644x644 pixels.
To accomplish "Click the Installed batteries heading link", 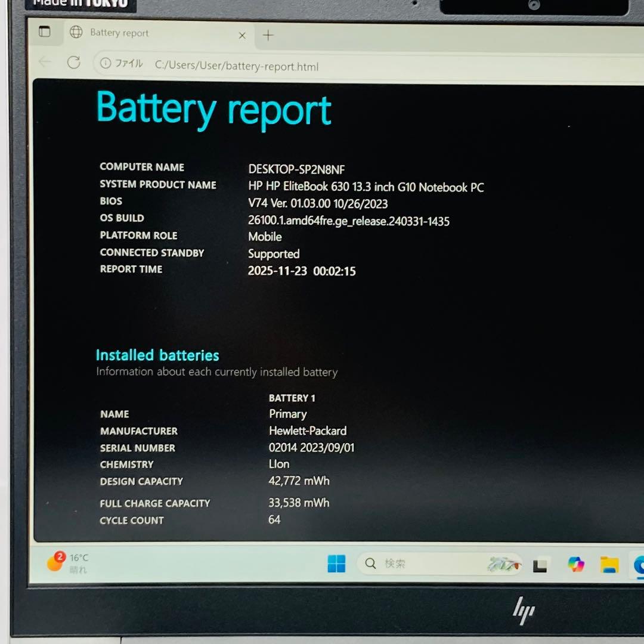I will click(157, 355).
